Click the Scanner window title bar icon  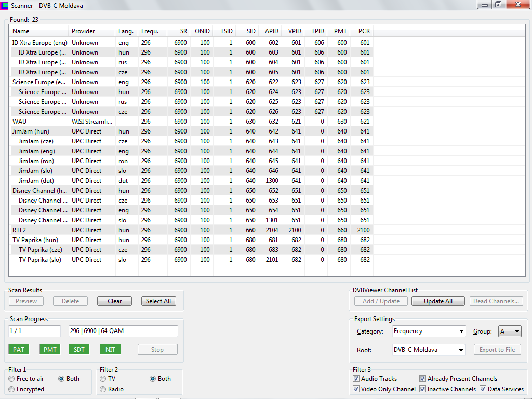click(4, 5)
